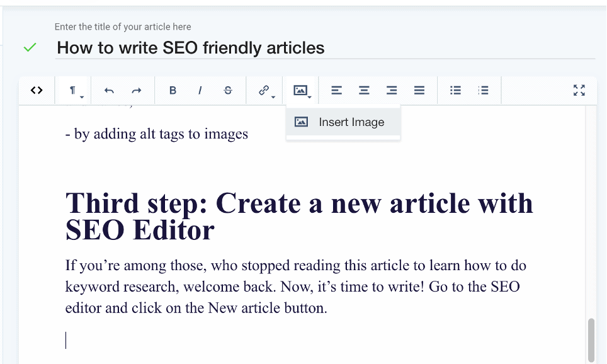Apply strikethrough to selected text
Image resolution: width=607 pixels, height=364 pixels.
[228, 90]
